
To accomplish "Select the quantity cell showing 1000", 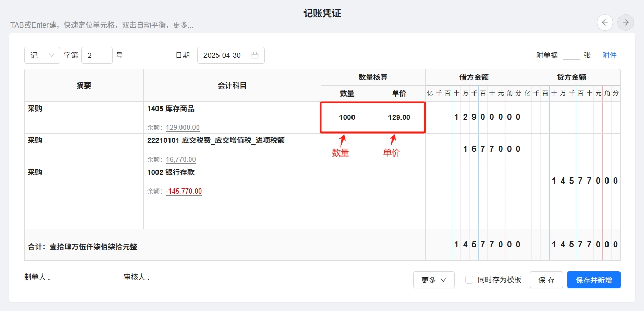I will [347, 117].
